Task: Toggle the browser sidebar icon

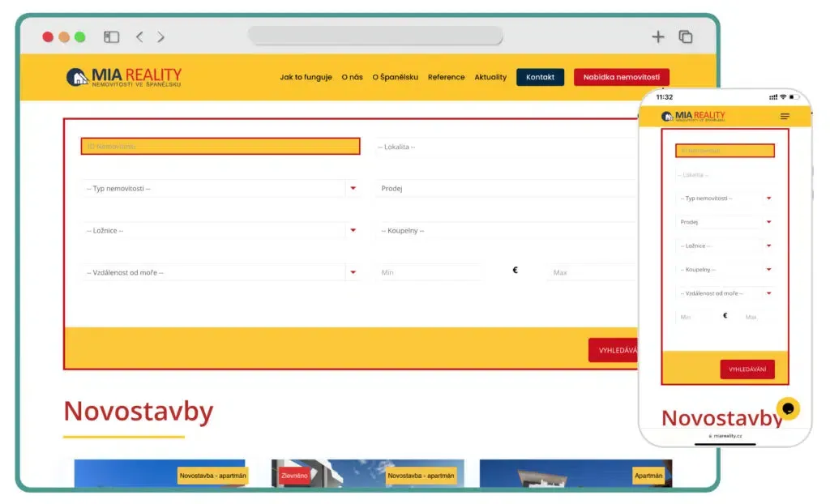Action: click(x=112, y=36)
